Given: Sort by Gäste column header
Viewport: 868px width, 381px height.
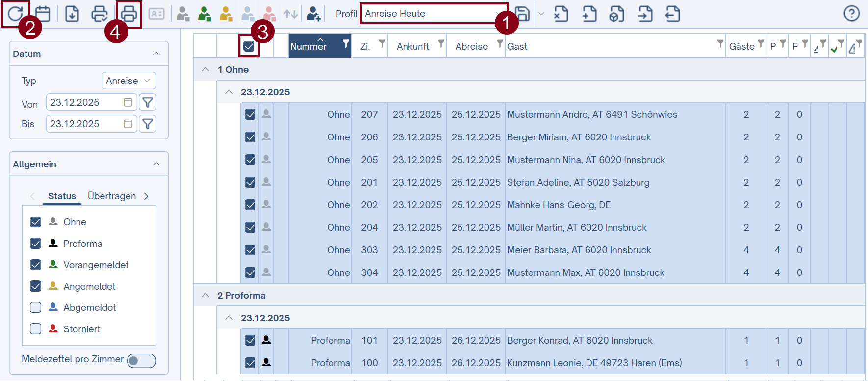Looking at the screenshot, I should 741,46.
